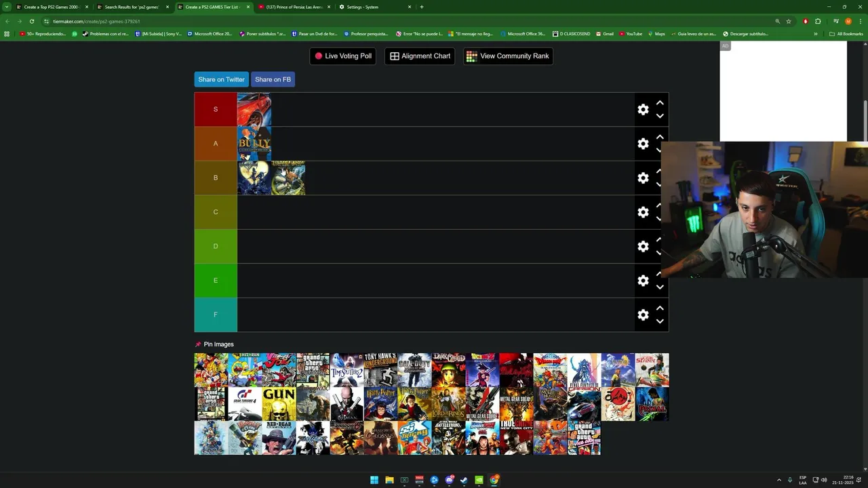Image resolution: width=868 pixels, height=488 pixels.
Task: Pick Hitman cover from pool
Action: coord(347,404)
